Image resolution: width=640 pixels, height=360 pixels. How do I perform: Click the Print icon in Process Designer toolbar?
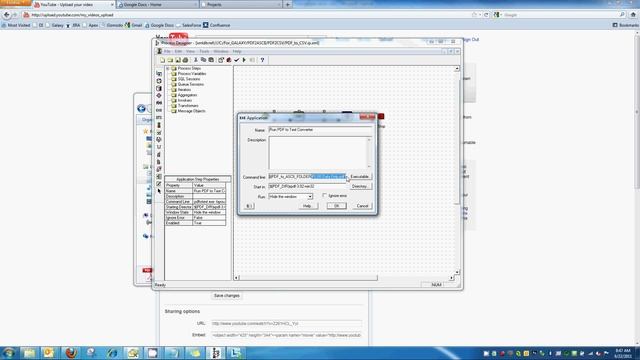[x=185, y=60]
